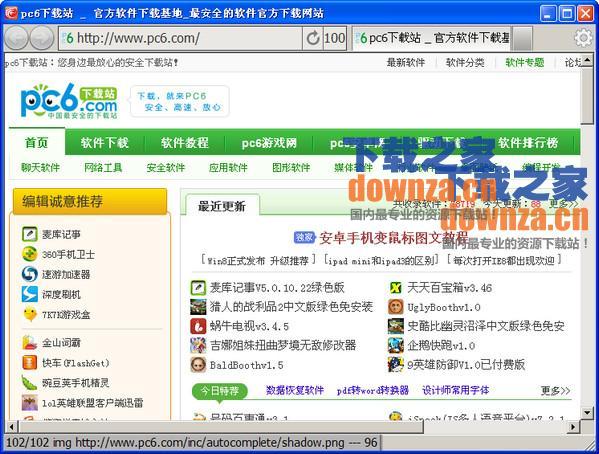This screenshot has height=454, width=599.
Task: Click 最新软件 in the top bar
Action: point(406,62)
